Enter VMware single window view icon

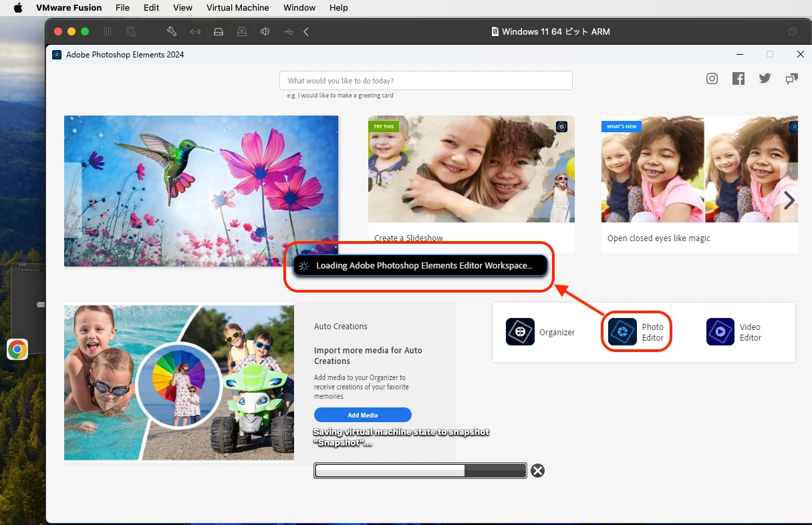[x=793, y=31]
